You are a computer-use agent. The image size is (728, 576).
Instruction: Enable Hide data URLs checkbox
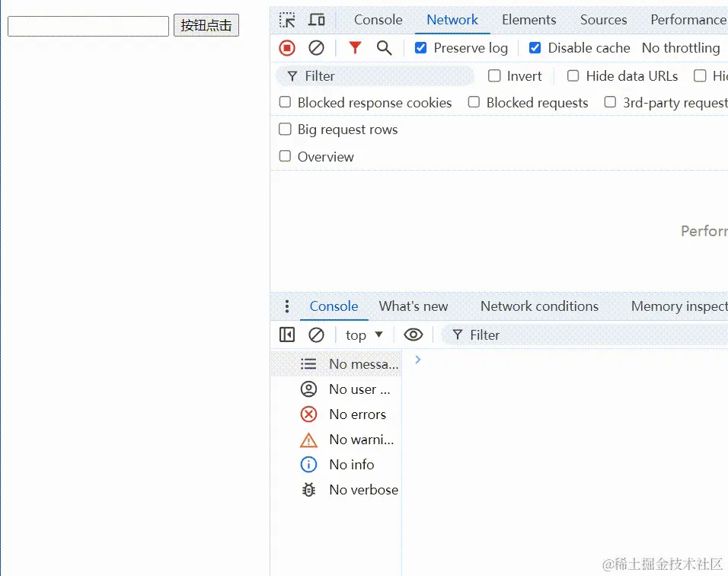click(x=573, y=75)
